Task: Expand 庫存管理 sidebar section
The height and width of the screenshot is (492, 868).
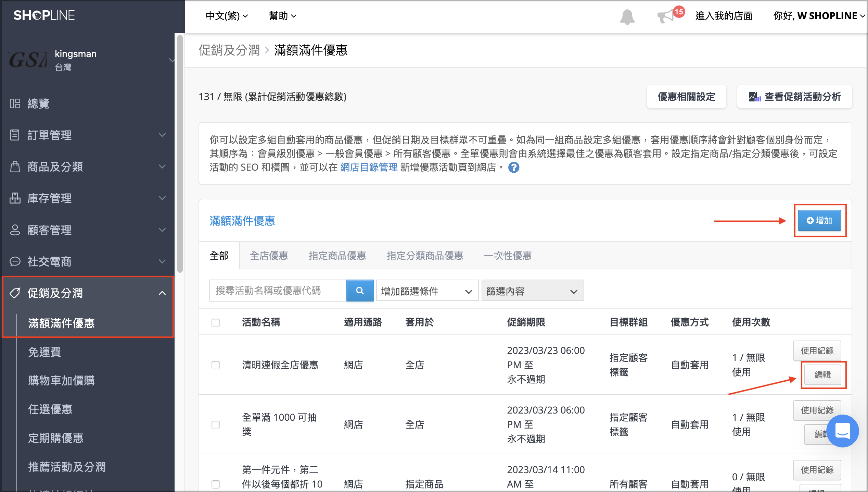Action: tap(162, 198)
